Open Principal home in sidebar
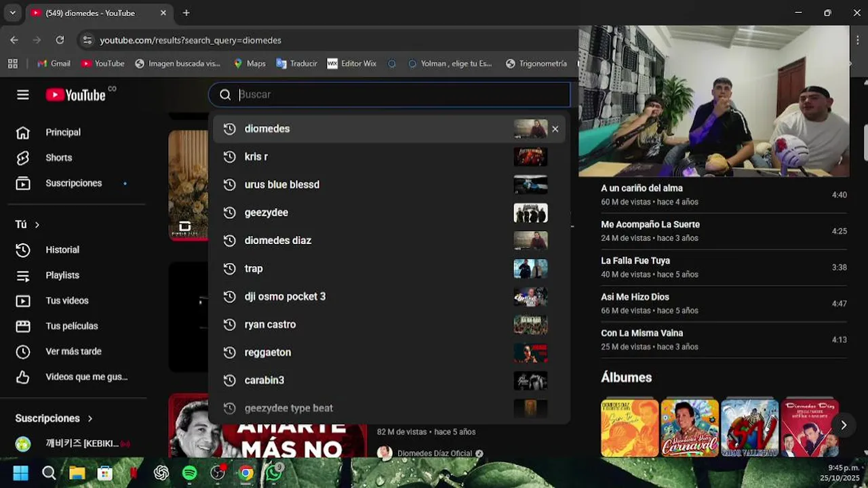Image resolution: width=868 pixels, height=488 pixels. tap(63, 132)
